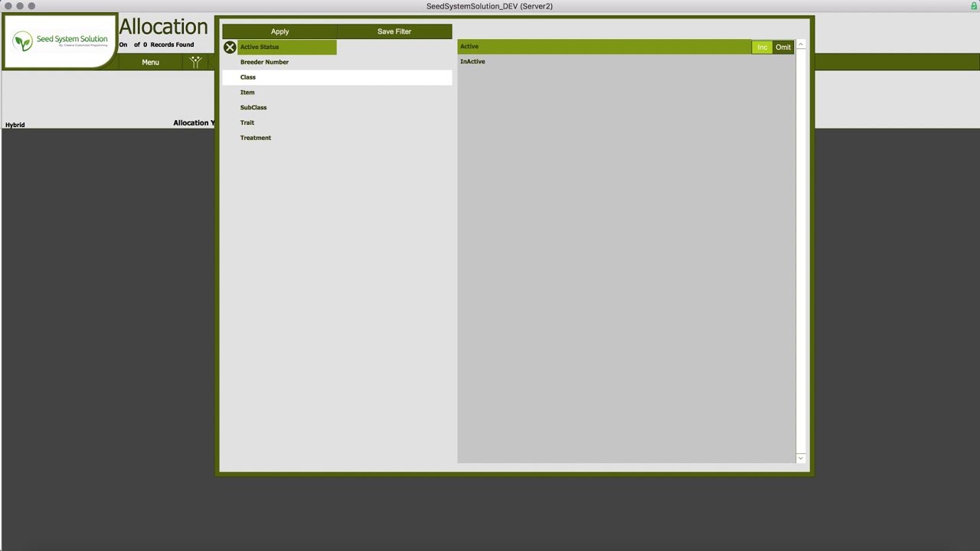This screenshot has width=980, height=551.
Task: Select the Breeder Number filter field
Action: point(337,62)
